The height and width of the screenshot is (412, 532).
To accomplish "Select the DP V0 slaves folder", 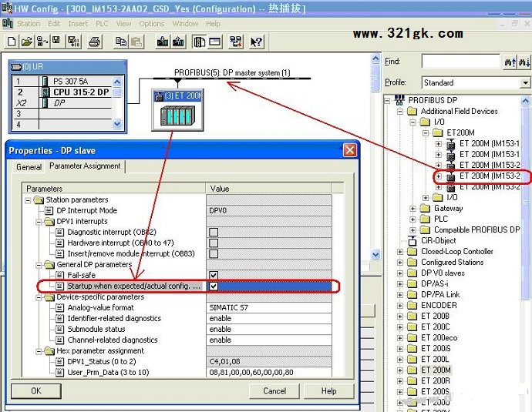I will [x=443, y=273].
